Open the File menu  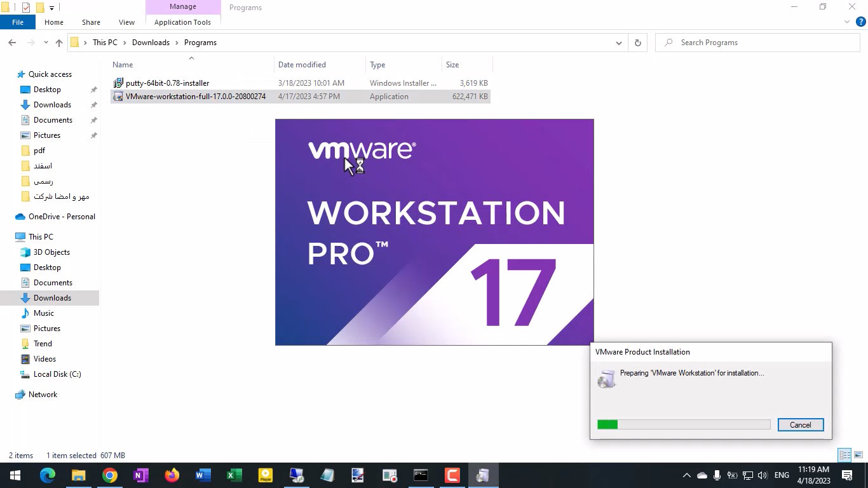(x=18, y=22)
